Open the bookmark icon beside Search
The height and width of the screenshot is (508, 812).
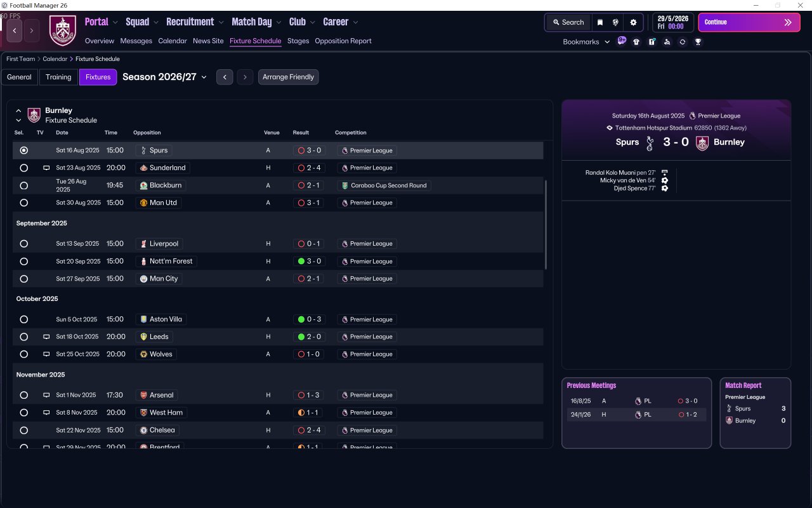point(600,22)
